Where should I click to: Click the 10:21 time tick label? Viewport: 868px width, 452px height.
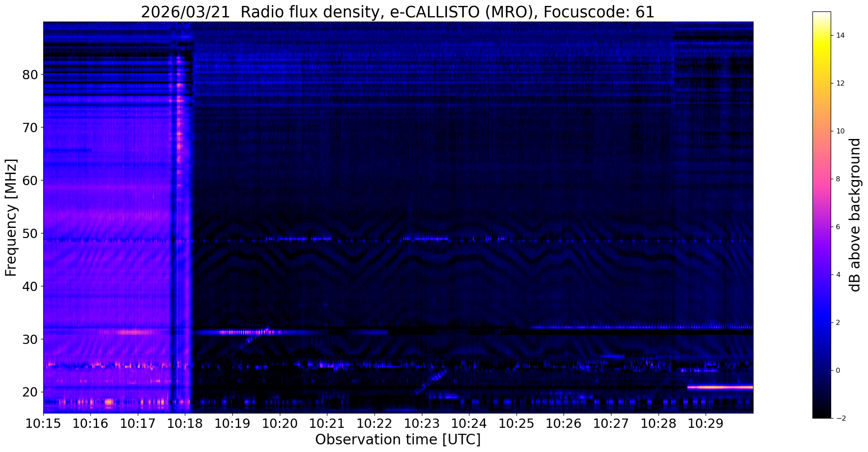[327, 424]
